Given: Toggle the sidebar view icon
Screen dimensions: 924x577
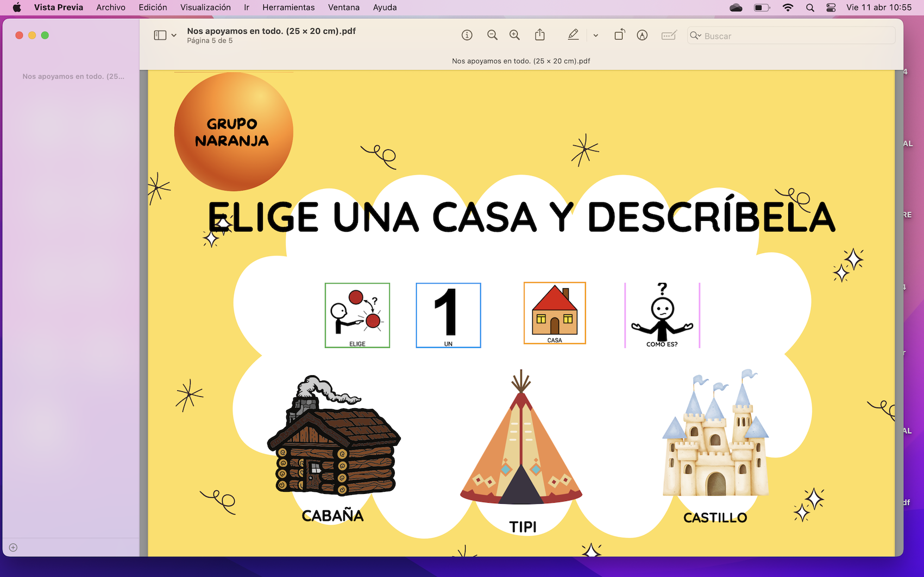Looking at the screenshot, I should pyautogui.click(x=159, y=35).
